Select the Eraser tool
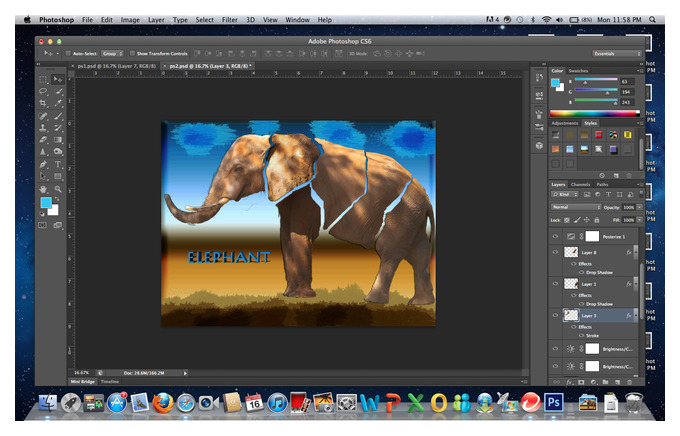The image size is (680, 436). pos(43,140)
